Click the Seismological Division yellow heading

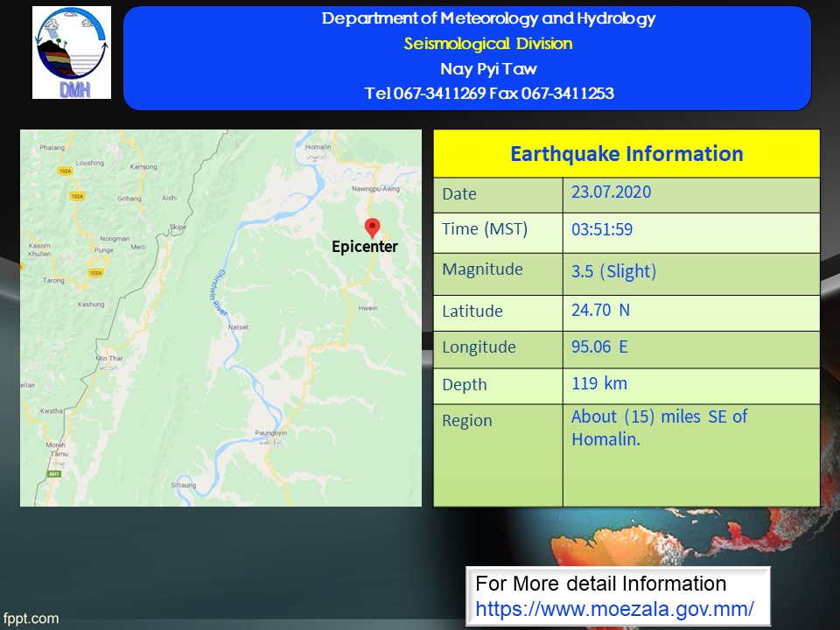click(x=488, y=44)
